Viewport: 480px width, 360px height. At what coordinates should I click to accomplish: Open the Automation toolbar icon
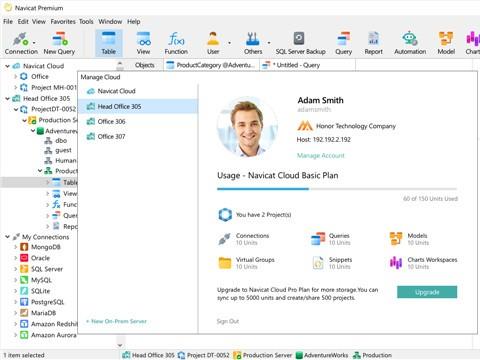pyautogui.click(x=410, y=43)
